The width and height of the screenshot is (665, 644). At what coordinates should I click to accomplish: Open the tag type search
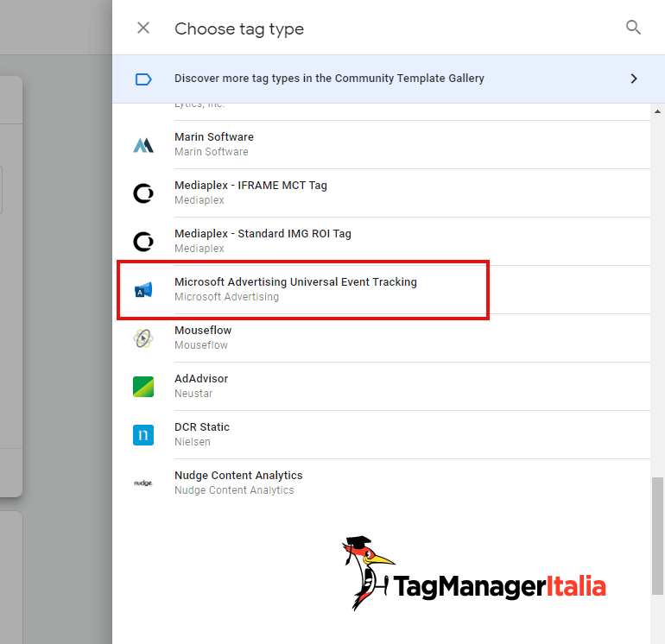coord(633,28)
